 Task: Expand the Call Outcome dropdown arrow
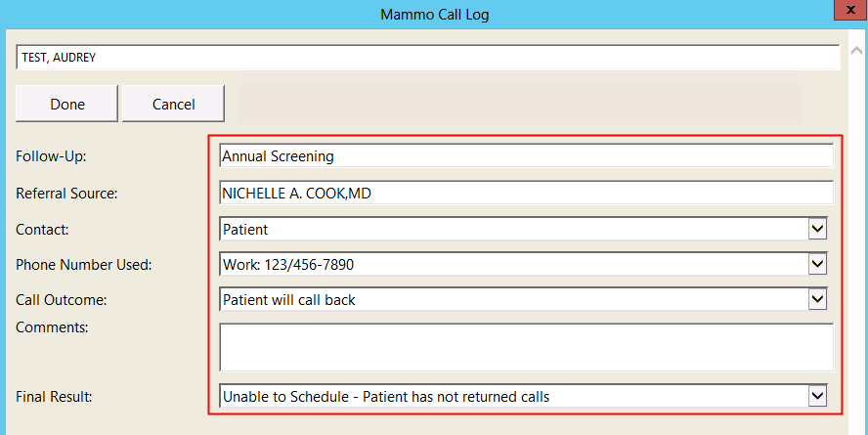(817, 299)
